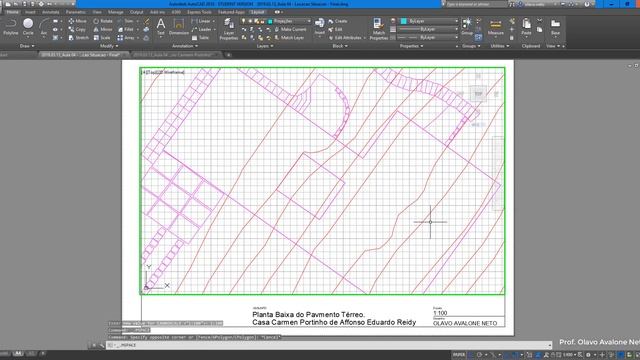Click the TOP face of ViewCube
The width and height of the screenshot is (640, 360).
(478, 94)
